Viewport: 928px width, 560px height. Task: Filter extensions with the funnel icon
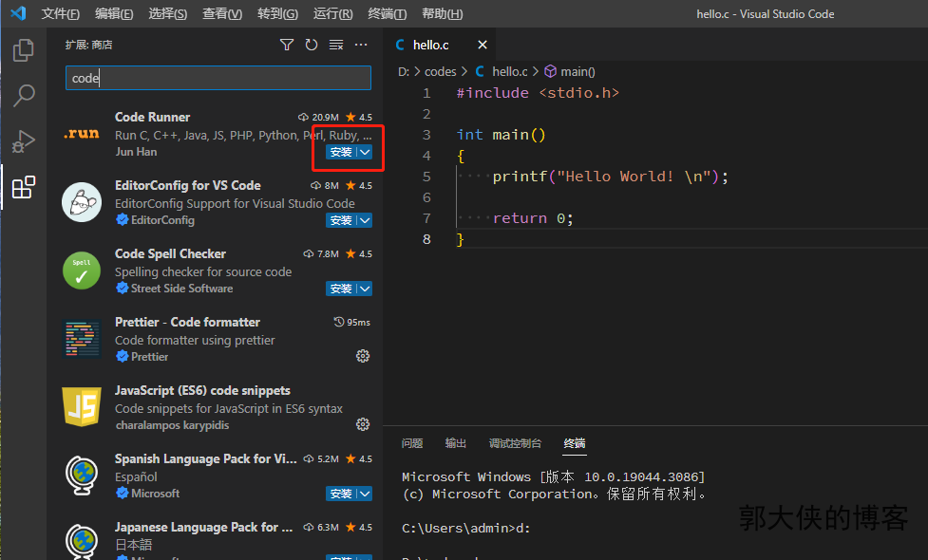287,45
